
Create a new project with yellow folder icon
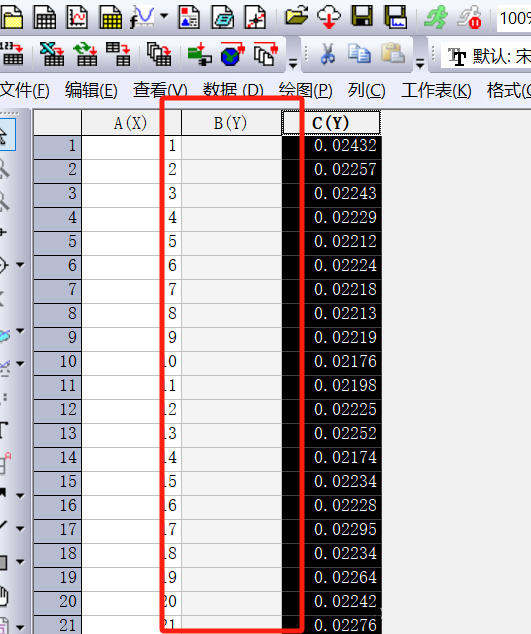11,17
